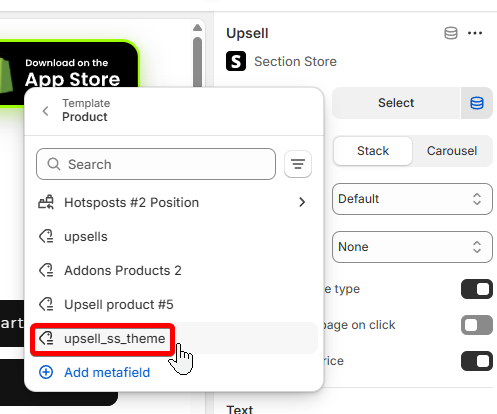Open the three-dot menu for Upsell
The width and height of the screenshot is (497, 414).
[x=475, y=33]
